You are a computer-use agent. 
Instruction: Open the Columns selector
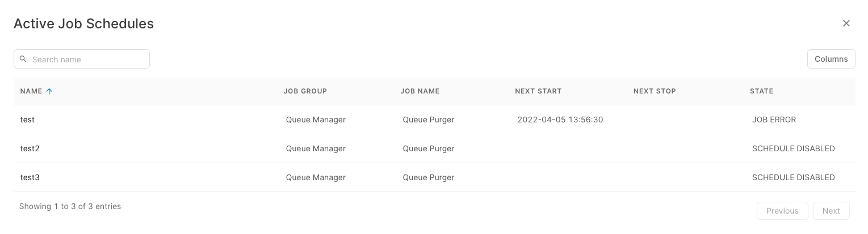831,59
